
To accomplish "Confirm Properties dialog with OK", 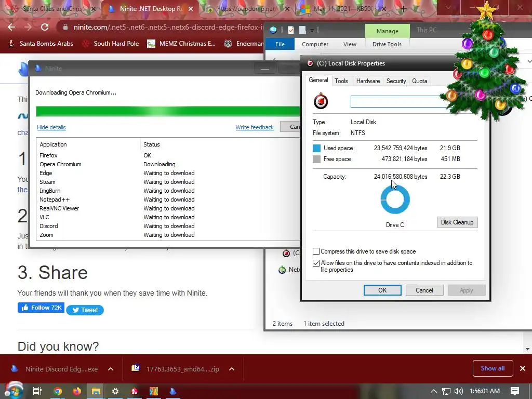I will 382,290.
